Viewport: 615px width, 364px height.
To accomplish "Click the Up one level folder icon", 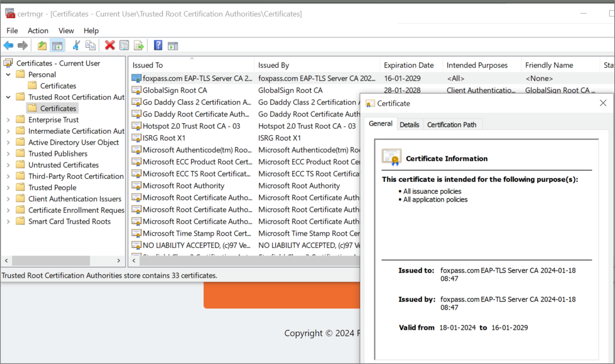I will point(42,45).
